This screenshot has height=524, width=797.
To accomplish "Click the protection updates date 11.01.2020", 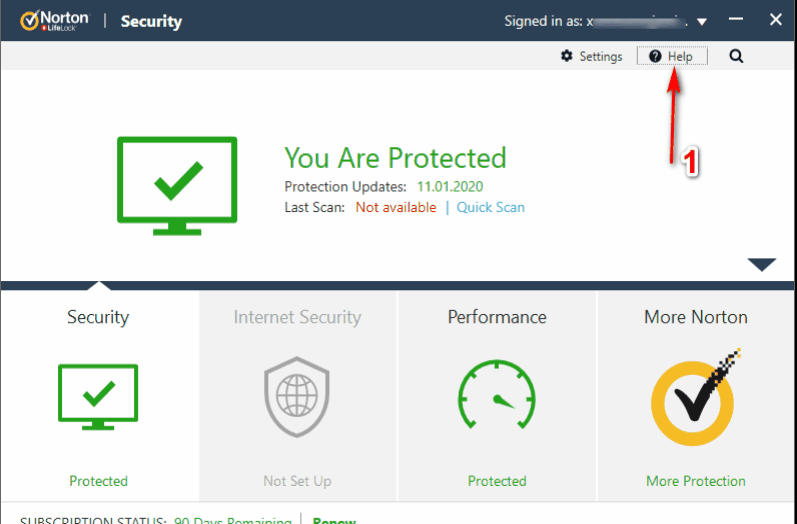I will coord(450,187).
